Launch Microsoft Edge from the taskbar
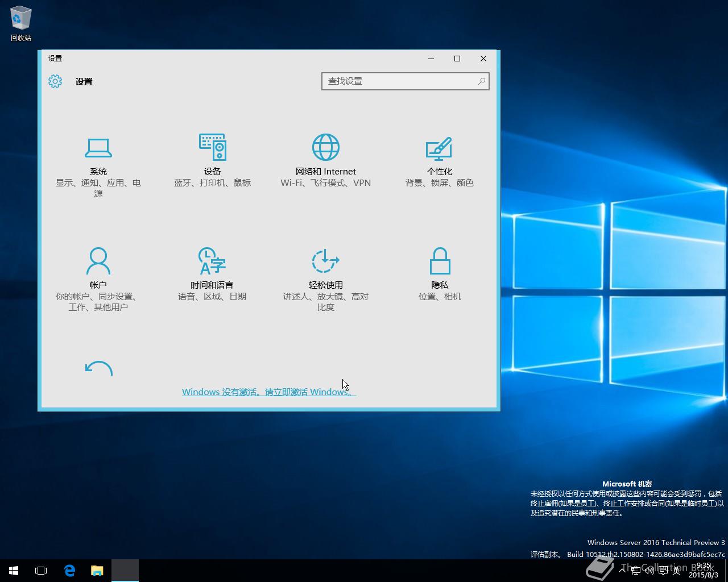The image size is (728, 582). point(69,571)
